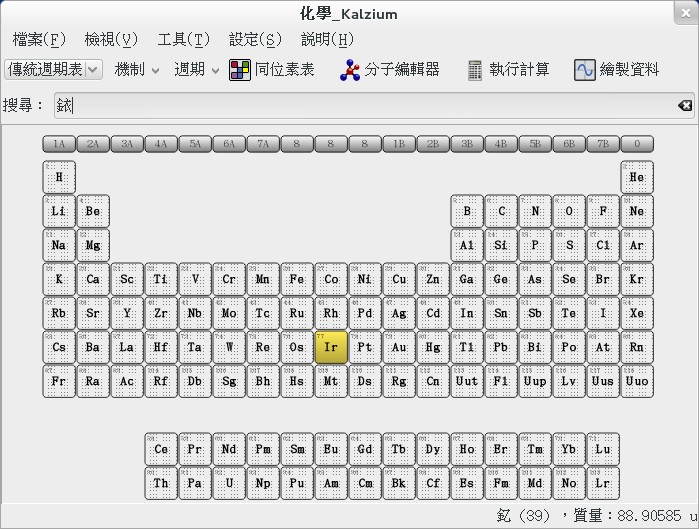The image size is (699, 529).
Task: Select the helium He element
Action: coord(637,177)
